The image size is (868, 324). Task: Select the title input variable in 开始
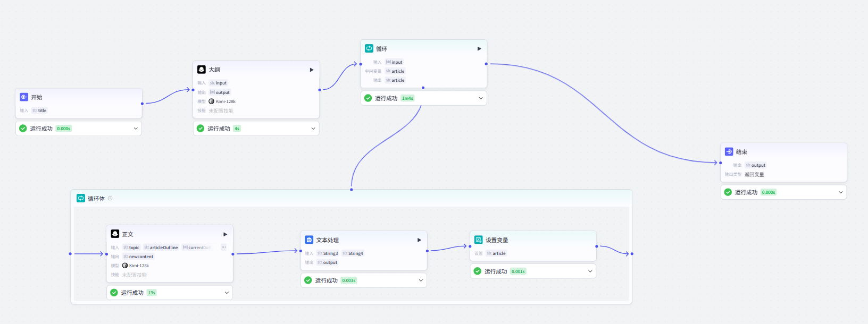[42, 110]
